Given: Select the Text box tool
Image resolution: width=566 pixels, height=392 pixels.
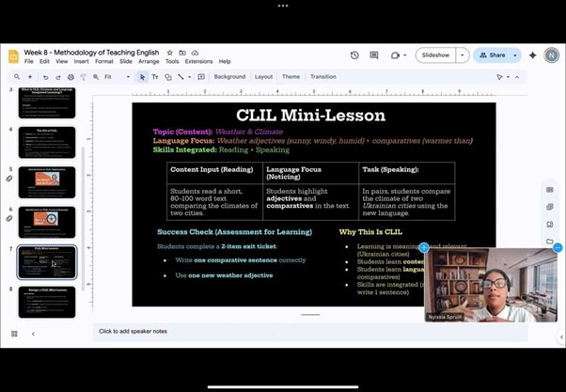Looking at the screenshot, I should (155, 77).
